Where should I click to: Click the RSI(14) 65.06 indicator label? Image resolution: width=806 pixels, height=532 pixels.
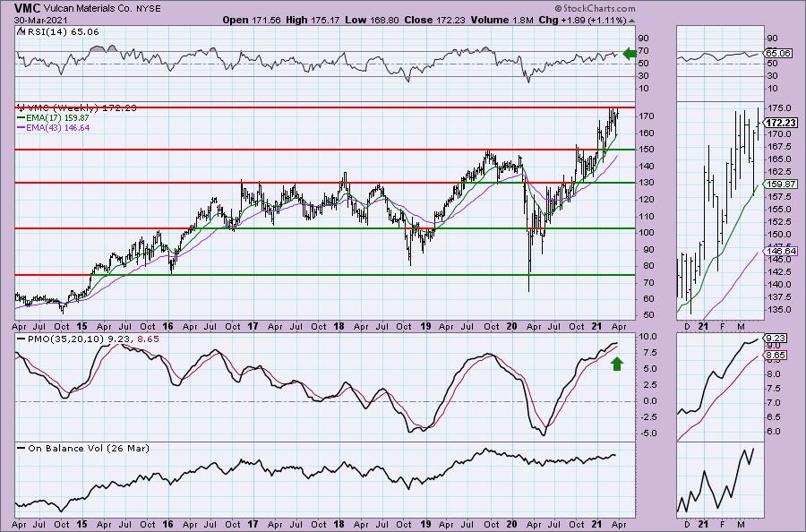point(59,32)
